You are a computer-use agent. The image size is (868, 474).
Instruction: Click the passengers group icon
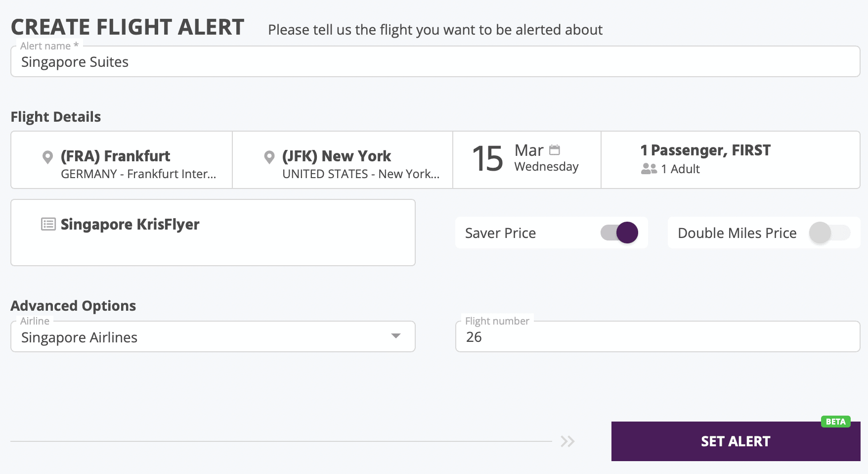coord(649,169)
